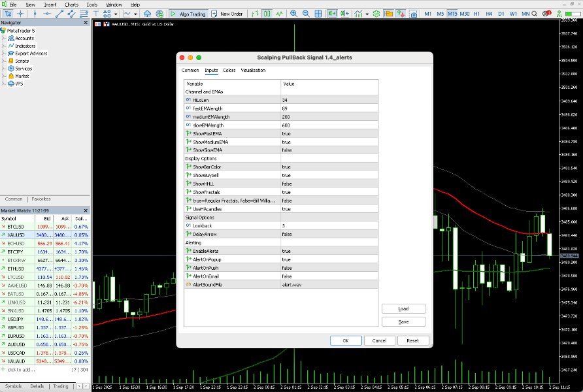Toggle ShowMediumEMA value true
The image size is (583, 392).
(x=329, y=142)
